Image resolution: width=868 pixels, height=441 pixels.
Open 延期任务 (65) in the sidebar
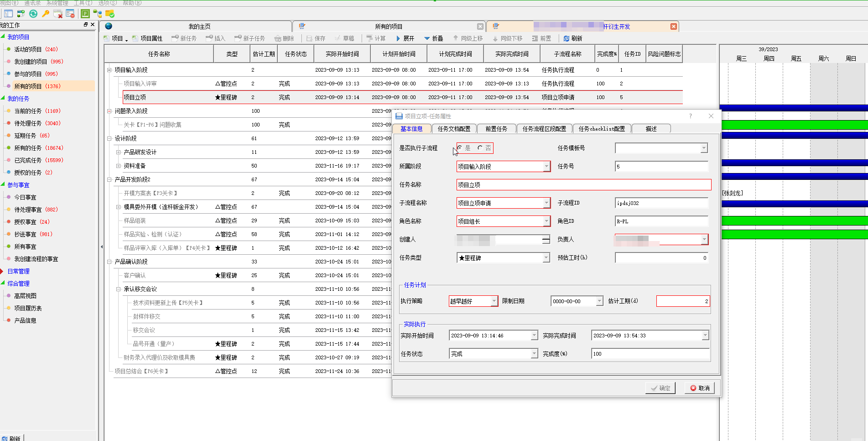click(32, 136)
